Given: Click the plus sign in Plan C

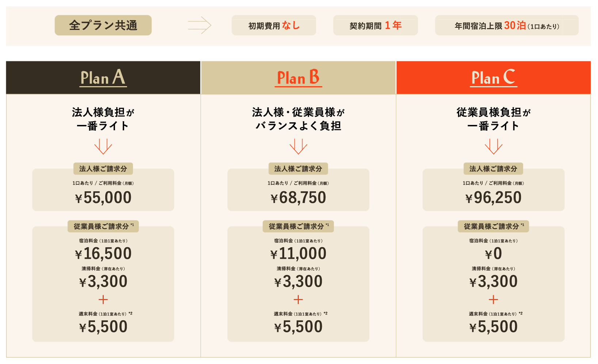Looking at the screenshot, I should 494,300.
